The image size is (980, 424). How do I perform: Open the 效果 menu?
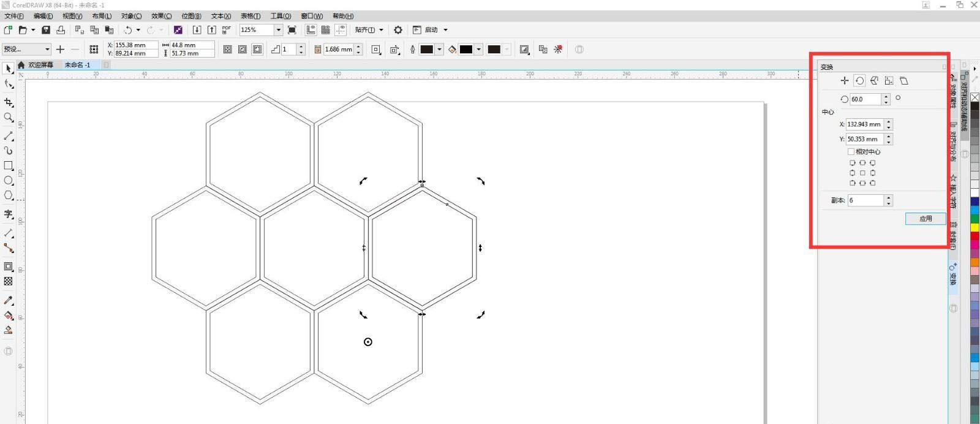tap(161, 16)
